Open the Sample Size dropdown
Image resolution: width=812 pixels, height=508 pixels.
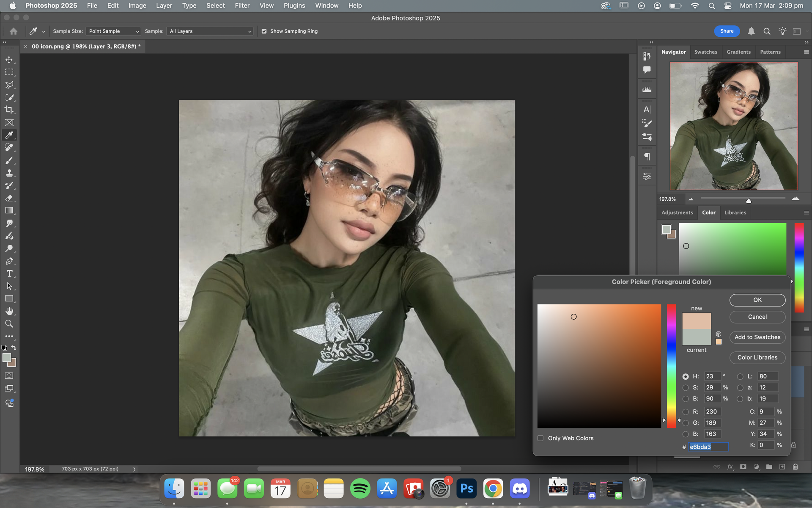click(x=113, y=31)
